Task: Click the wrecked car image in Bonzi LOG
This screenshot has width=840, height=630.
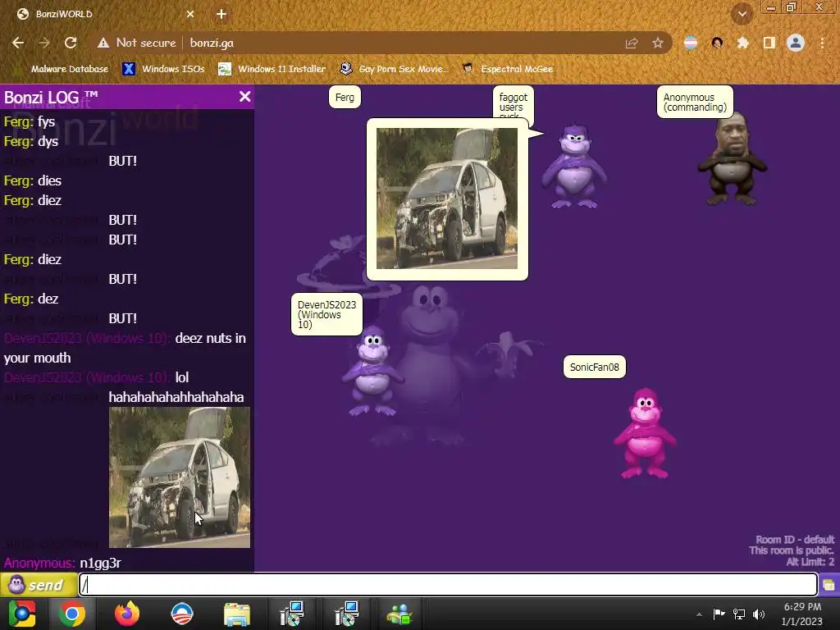Action: [x=180, y=477]
